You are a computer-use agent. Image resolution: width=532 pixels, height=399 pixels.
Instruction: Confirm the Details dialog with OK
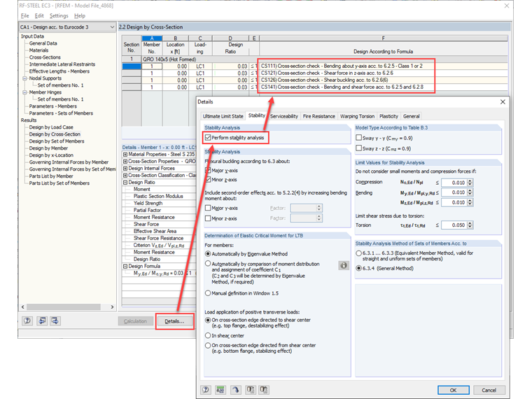click(454, 390)
